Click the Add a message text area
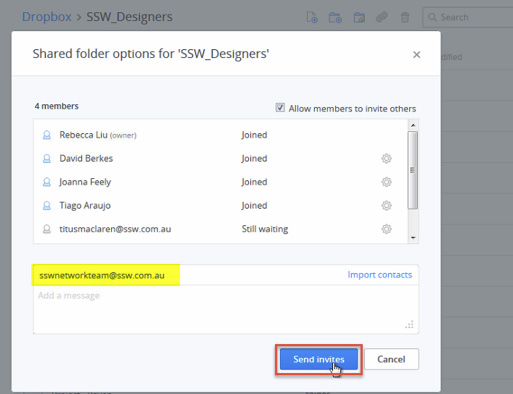Image resolution: width=513 pixels, height=394 pixels. (x=226, y=309)
